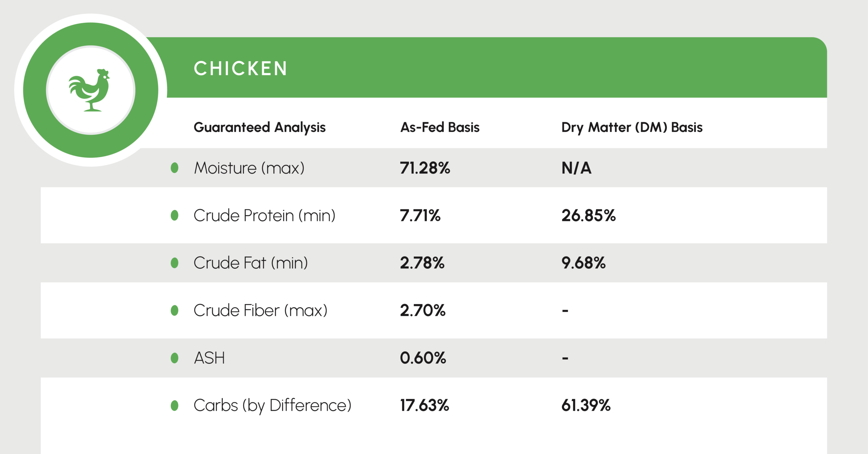Click the As-Fed Basis column header
Image resolution: width=868 pixels, height=454 pixels.
pos(440,128)
